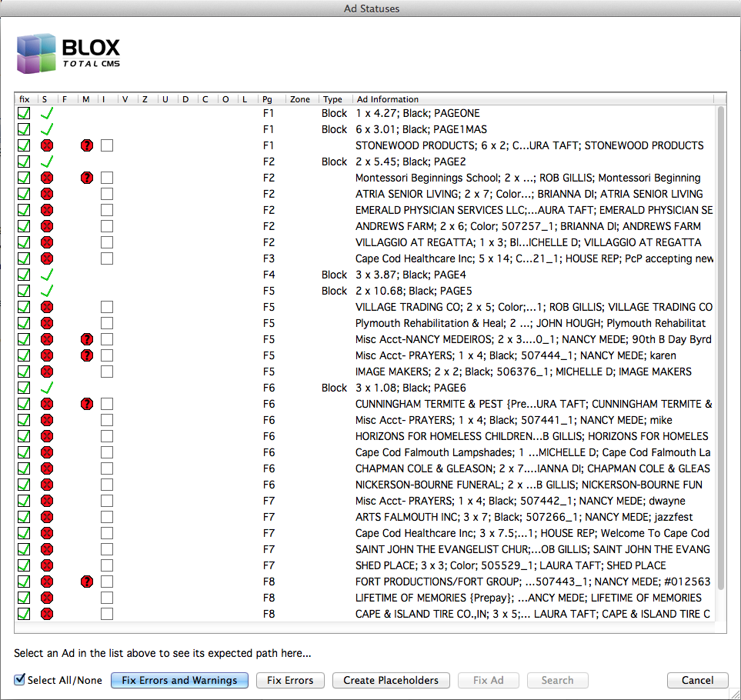
Task: Click red error icon for VILLAGE TRADING CO
Action: 47,307
